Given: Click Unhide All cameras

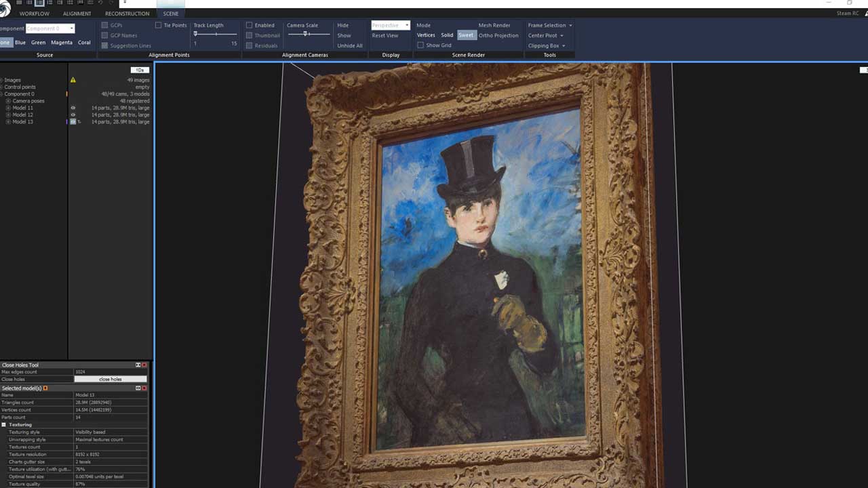Looking at the screenshot, I should pyautogui.click(x=350, y=45).
